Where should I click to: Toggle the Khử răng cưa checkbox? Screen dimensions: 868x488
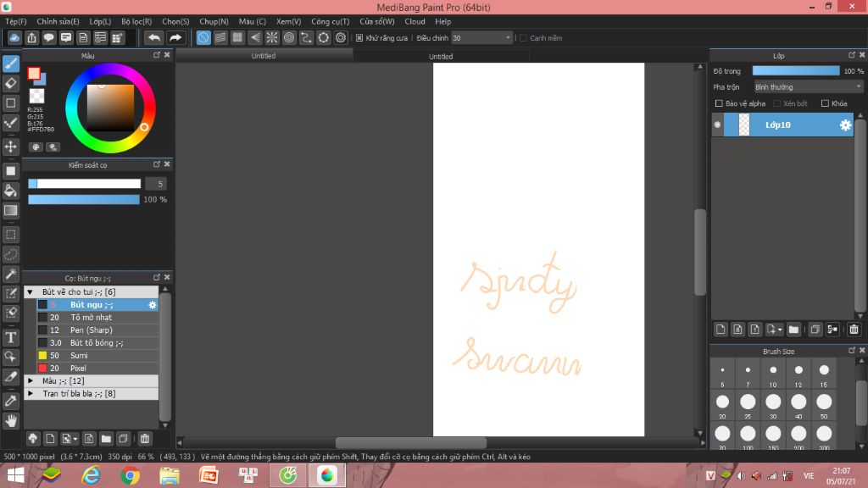coord(359,38)
